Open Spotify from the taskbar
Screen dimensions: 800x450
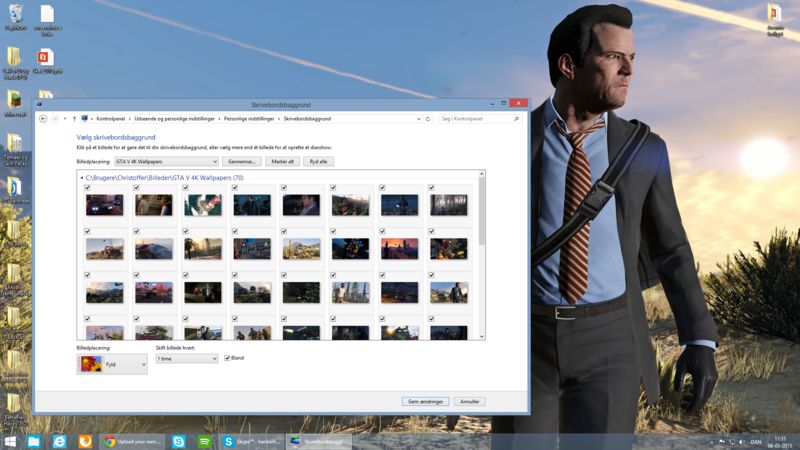tap(205, 441)
